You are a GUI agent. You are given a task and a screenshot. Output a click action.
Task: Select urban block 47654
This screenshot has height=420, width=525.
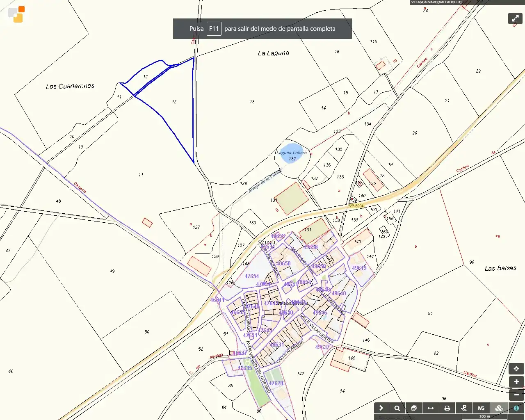tap(252, 276)
